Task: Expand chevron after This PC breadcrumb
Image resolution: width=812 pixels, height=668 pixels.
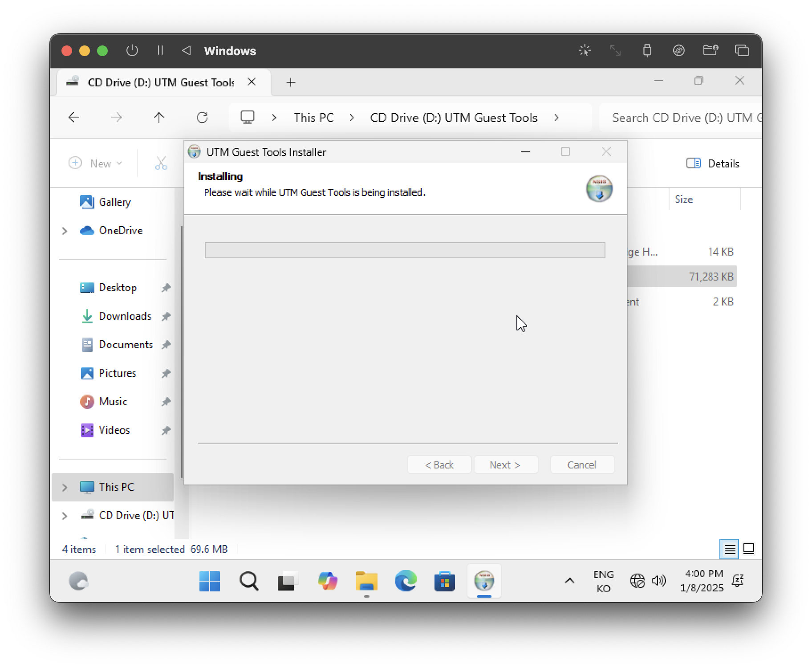Action: pyautogui.click(x=352, y=118)
